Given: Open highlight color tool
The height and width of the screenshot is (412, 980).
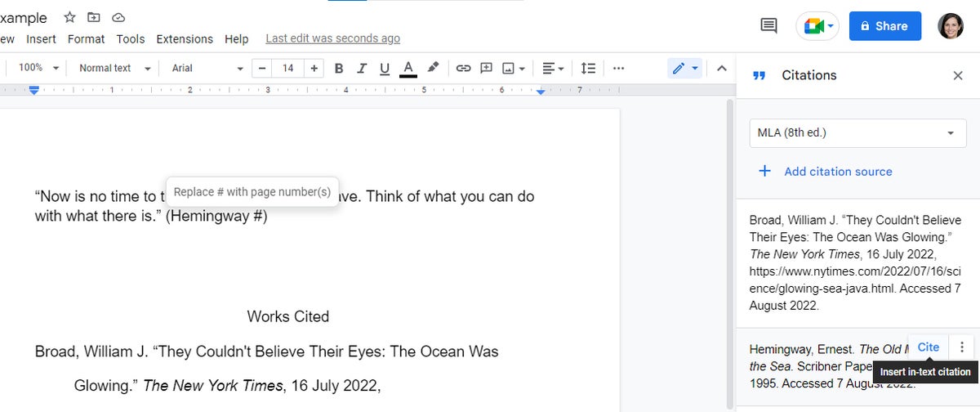Looking at the screenshot, I should coord(433,69).
